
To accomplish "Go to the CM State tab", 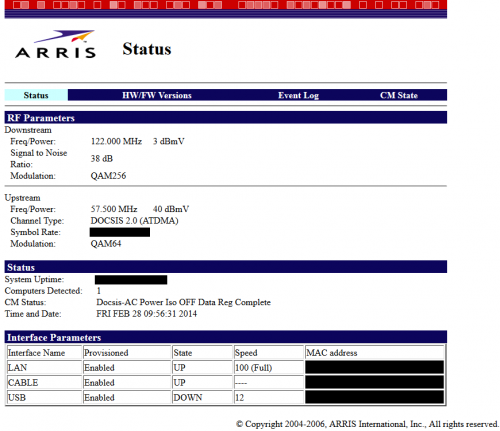I will pos(399,95).
